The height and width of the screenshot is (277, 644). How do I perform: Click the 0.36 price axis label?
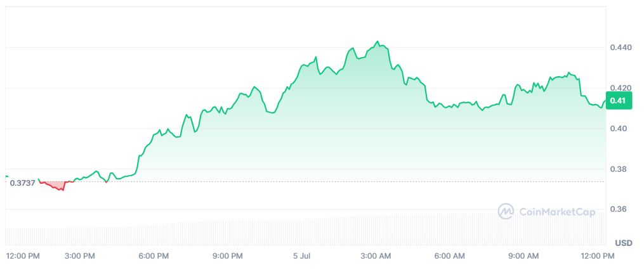[619, 209]
